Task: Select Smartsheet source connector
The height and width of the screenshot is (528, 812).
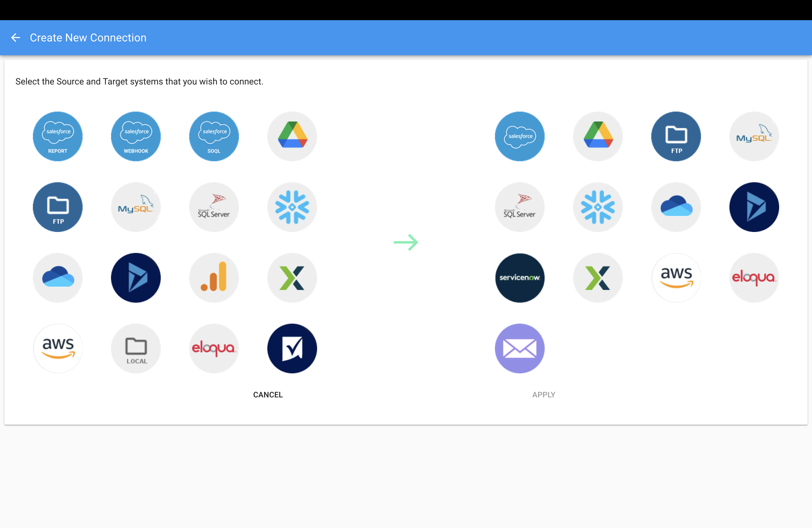Action: coord(292,348)
